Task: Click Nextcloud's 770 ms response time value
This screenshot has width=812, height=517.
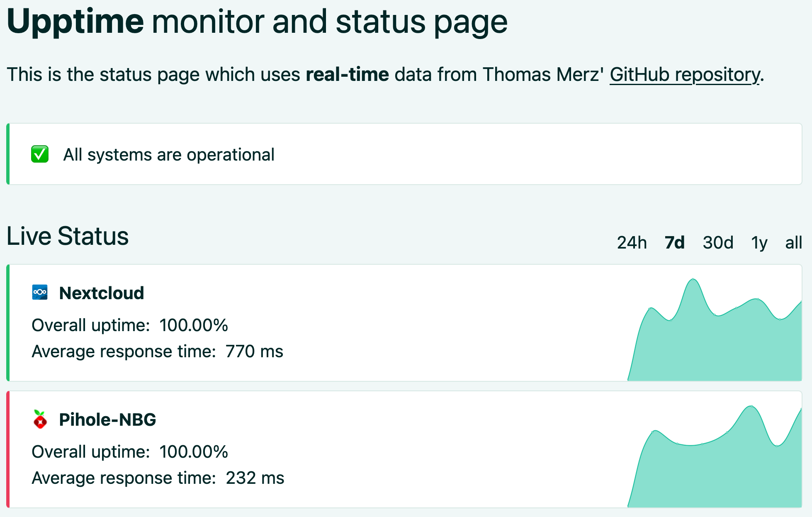Action: coord(254,351)
